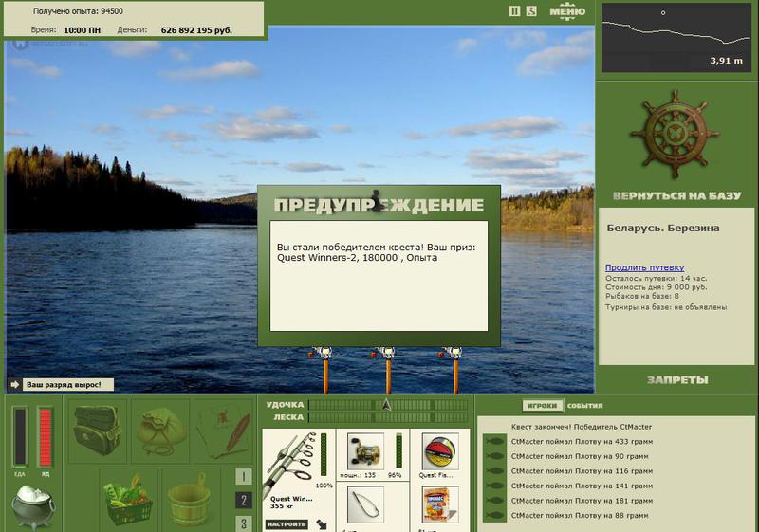Pause the game with the pause icon
The width and height of the screenshot is (759, 532).
(x=514, y=11)
